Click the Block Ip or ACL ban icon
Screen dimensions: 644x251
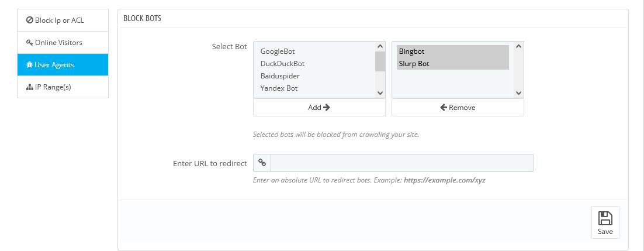pyautogui.click(x=30, y=20)
